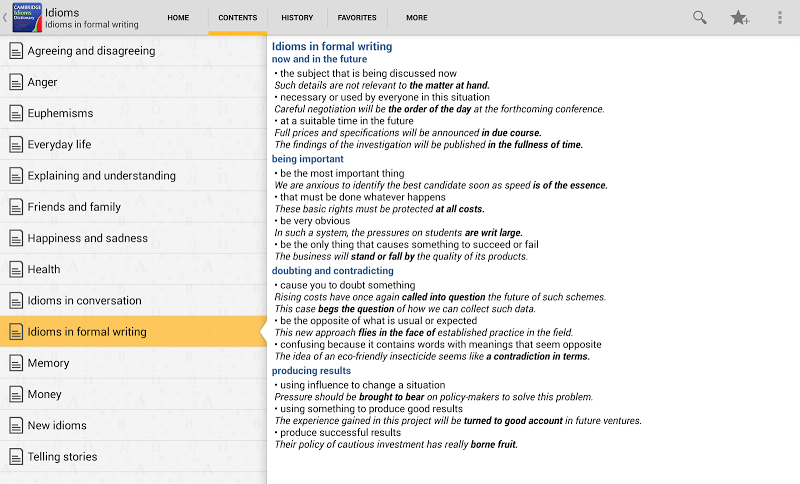
Task: Click 'doubting and contradicting' section heading
Action: (x=333, y=271)
